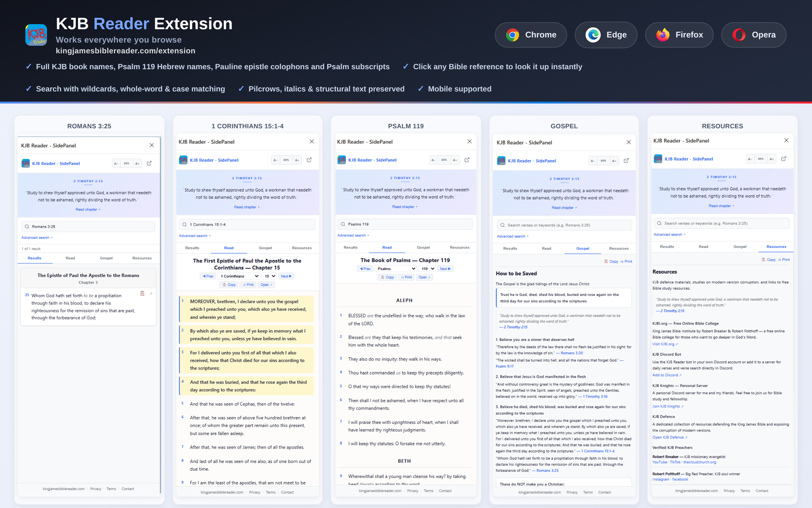Click search field containing Romans 3:25

[88, 226]
